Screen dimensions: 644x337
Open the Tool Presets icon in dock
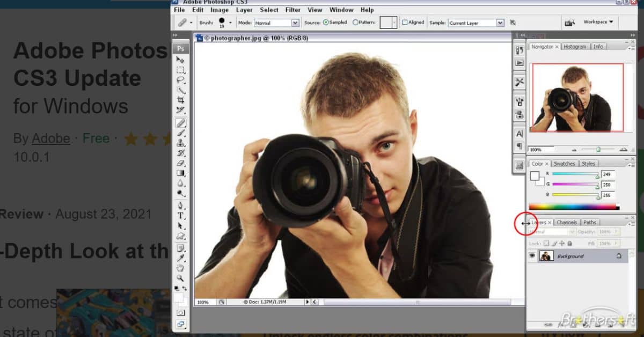(x=519, y=82)
